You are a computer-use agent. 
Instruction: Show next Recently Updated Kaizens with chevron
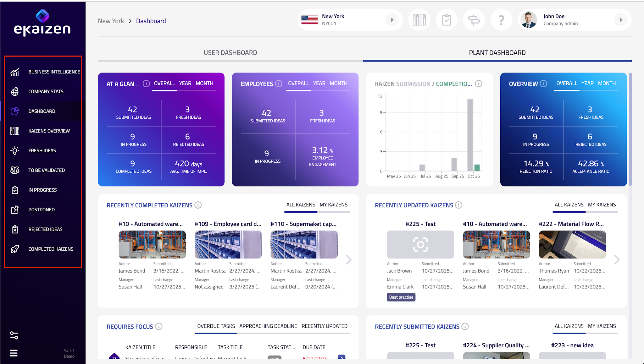point(617,259)
